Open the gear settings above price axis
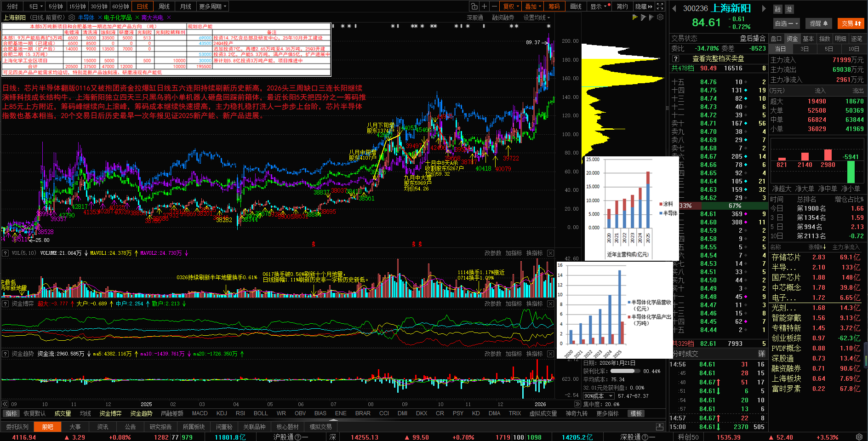The width and height of the screenshot is (868, 441). coord(660,17)
